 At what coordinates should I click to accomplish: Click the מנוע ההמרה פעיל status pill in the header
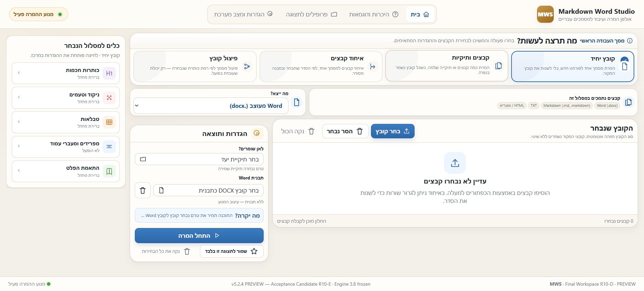(38, 14)
